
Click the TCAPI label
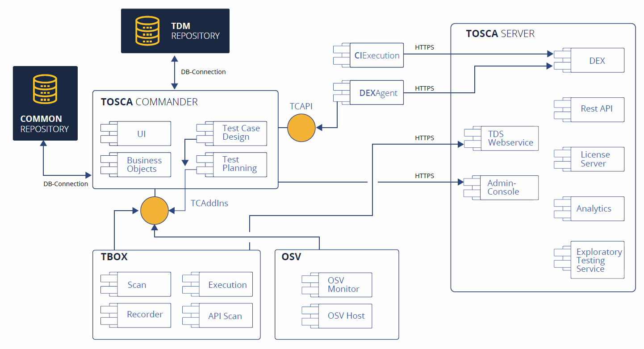click(301, 106)
